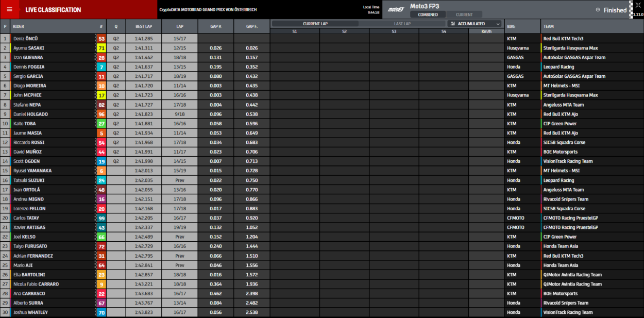Viewport: 644px width, 318px height.
Task: Click the Moto3 logo in the header
Action: 396,10
